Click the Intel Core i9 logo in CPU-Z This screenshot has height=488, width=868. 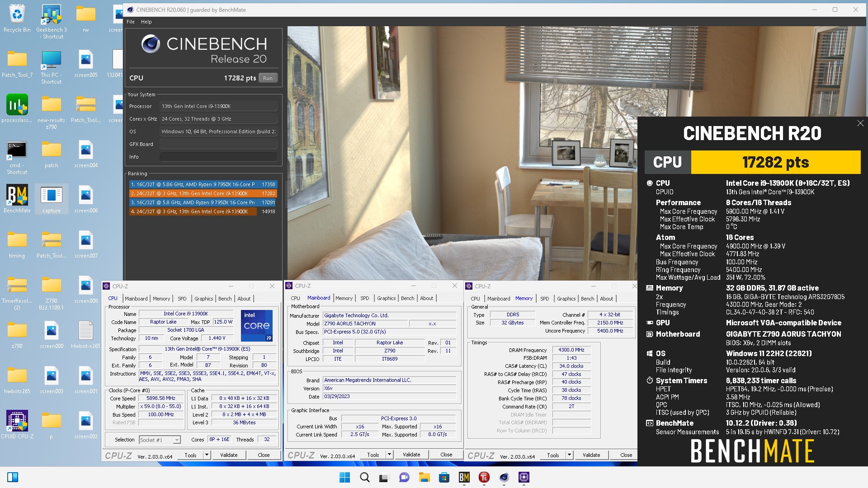pos(256,326)
